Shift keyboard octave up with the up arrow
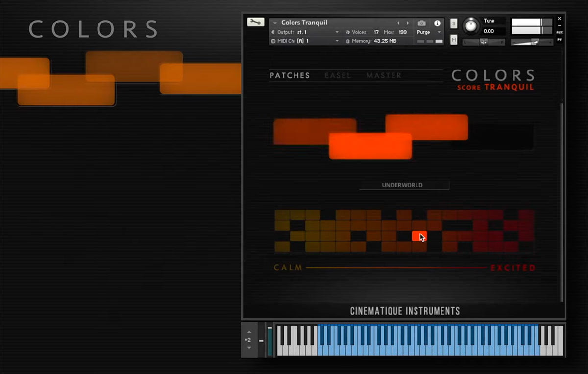Image resolution: width=588 pixels, height=374 pixels. [x=249, y=332]
